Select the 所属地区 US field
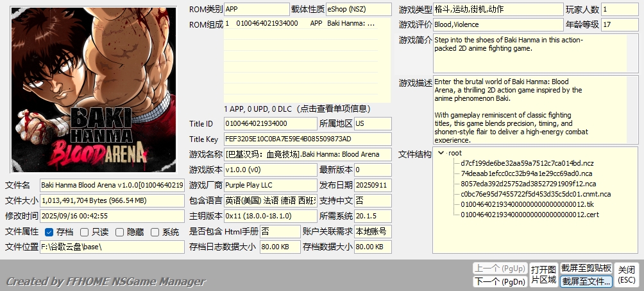The width and height of the screenshot is (644, 291). point(373,123)
